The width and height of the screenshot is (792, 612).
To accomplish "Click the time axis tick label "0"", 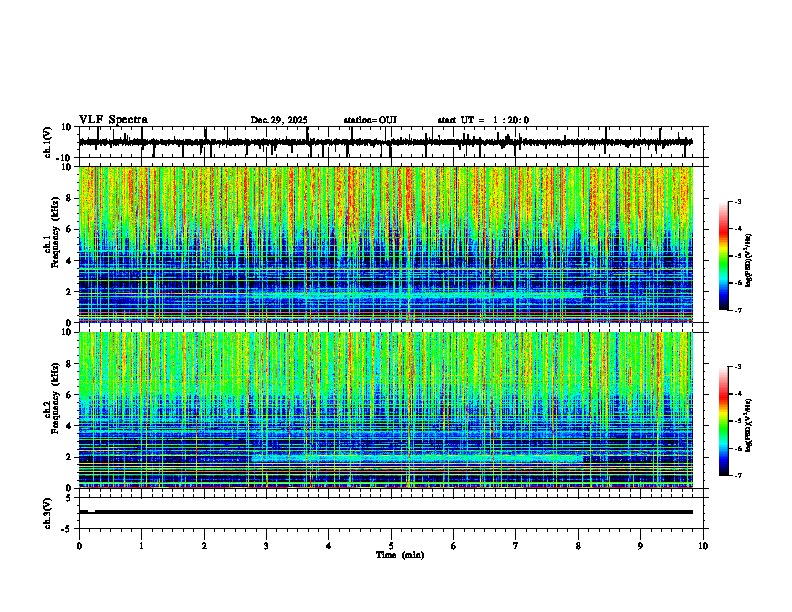I will coord(79,546).
